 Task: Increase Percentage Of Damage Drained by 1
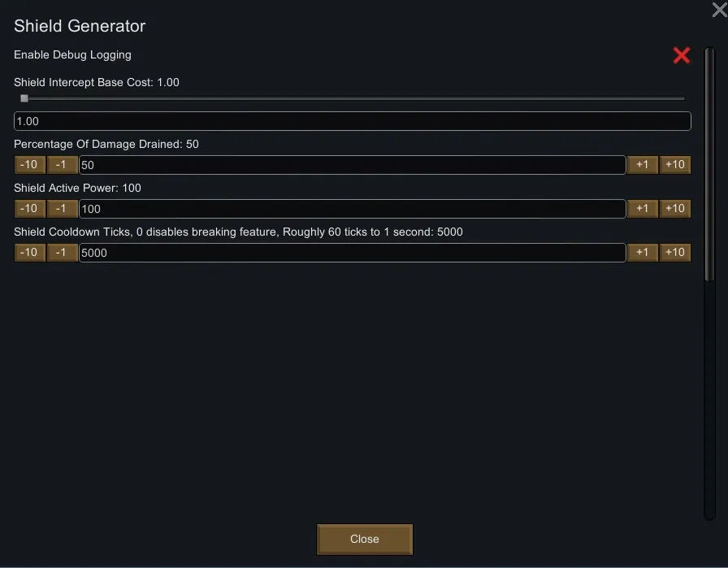click(x=642, y=165)
